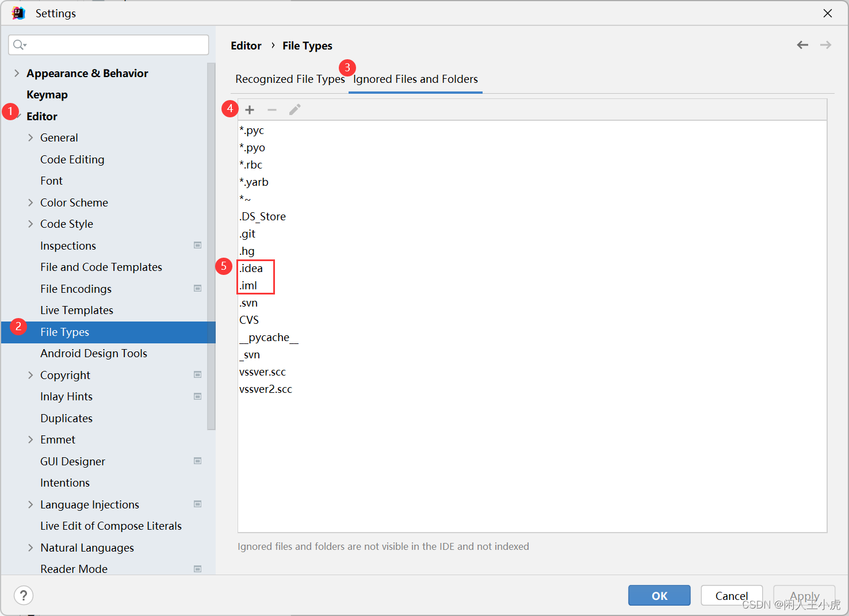Expand the Emmet node
849x616 pixels.
(30, 439)
